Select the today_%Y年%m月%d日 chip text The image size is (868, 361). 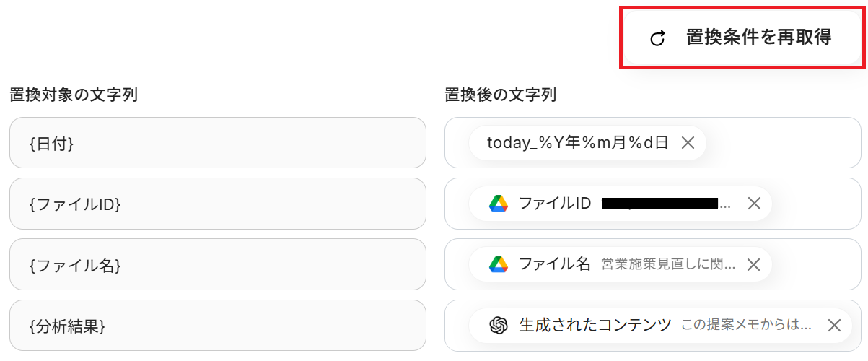tap(577, 143)
